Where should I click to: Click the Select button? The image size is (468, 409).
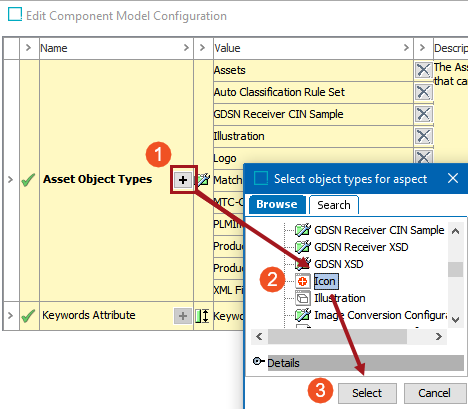[367, 393]
